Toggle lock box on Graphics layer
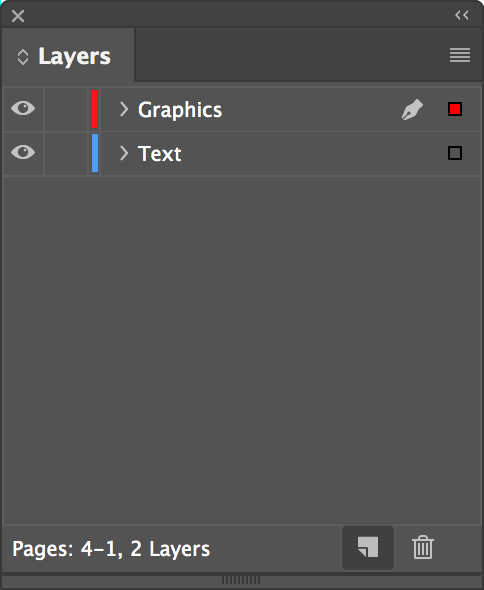Screen dimensions: 484x590 point(66,109)
